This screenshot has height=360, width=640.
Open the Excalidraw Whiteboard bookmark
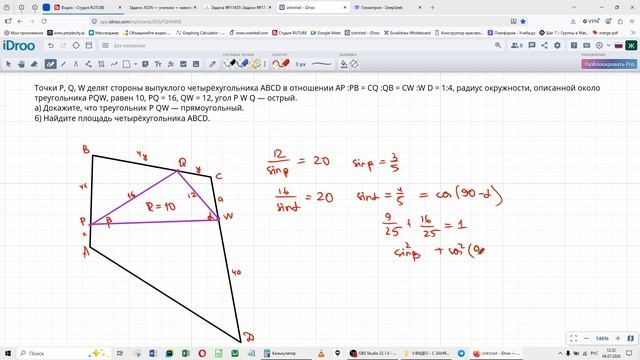click(407, 33)
